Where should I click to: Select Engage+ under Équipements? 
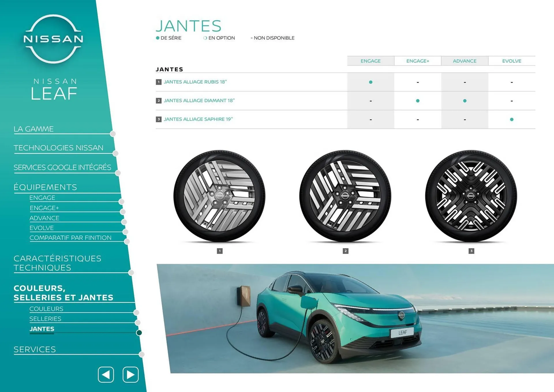44,208
